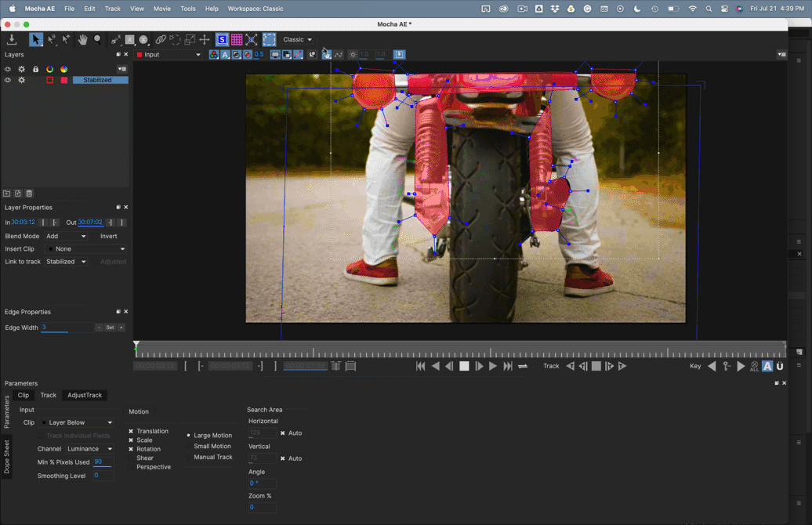Toggle Scale motion checkbox
Viewport: 812px width, 525px height.
(x=131, y=440)
